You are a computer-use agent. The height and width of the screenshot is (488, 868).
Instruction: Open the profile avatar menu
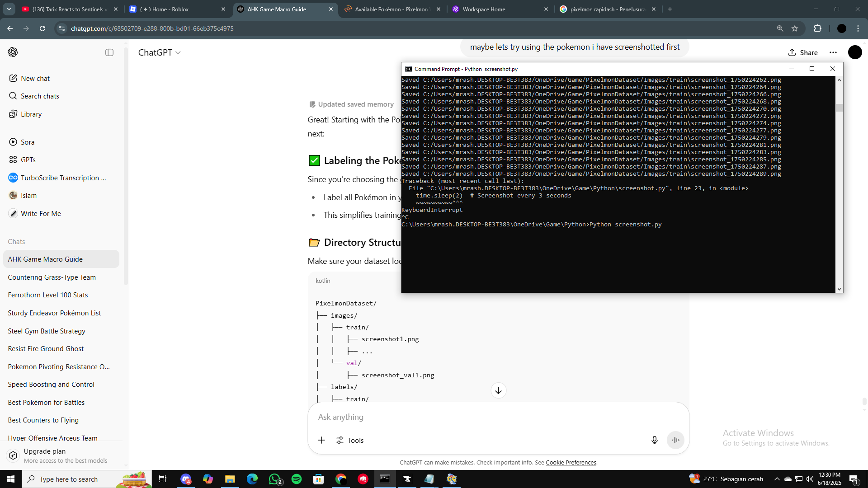coord(855,52)
